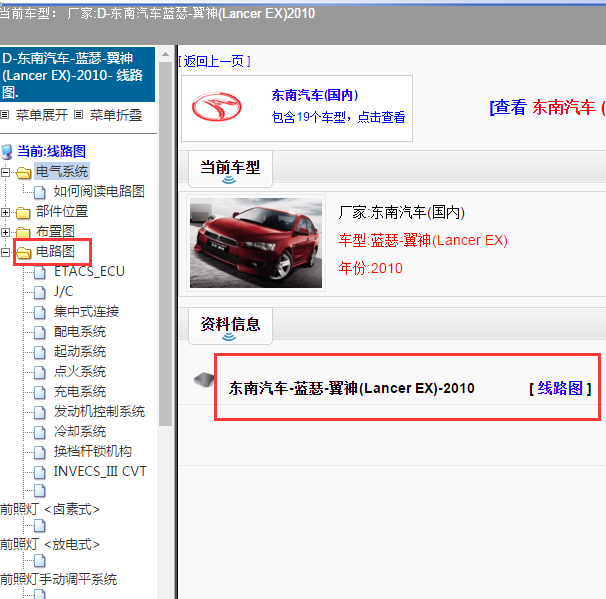This screenshot has width=606, height=599.
Task: Click the sidebar vertical scrollbar thumb
Action: (165, 243)
